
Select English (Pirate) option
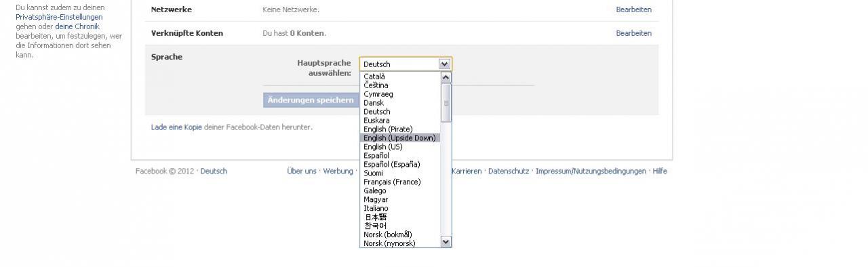point(400,129)
